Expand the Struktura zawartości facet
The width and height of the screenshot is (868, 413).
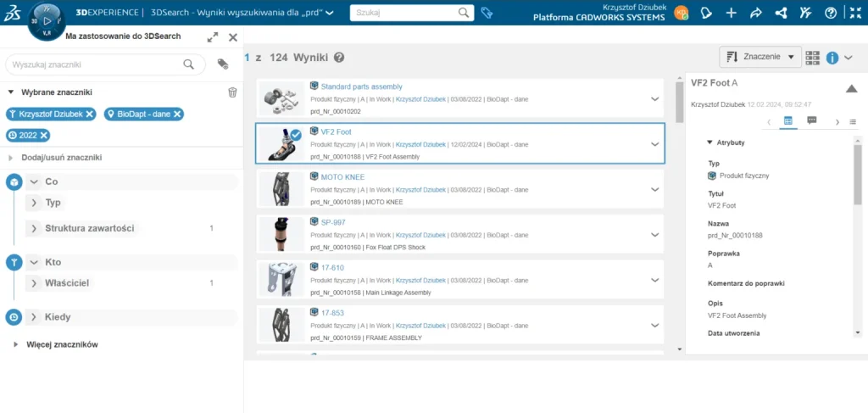click(34, 228)
